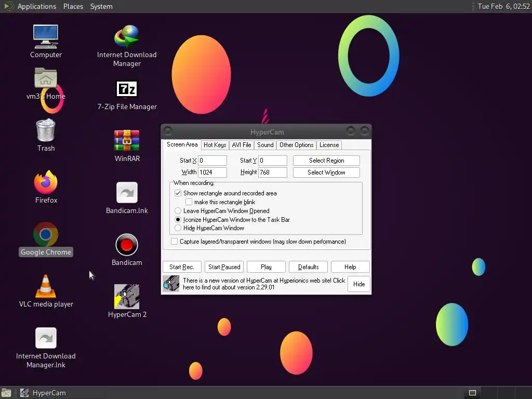The height and width of the screenshot is (399, 532).
Task: Click the show desktop icon in bottom panel
Action: 6,393
